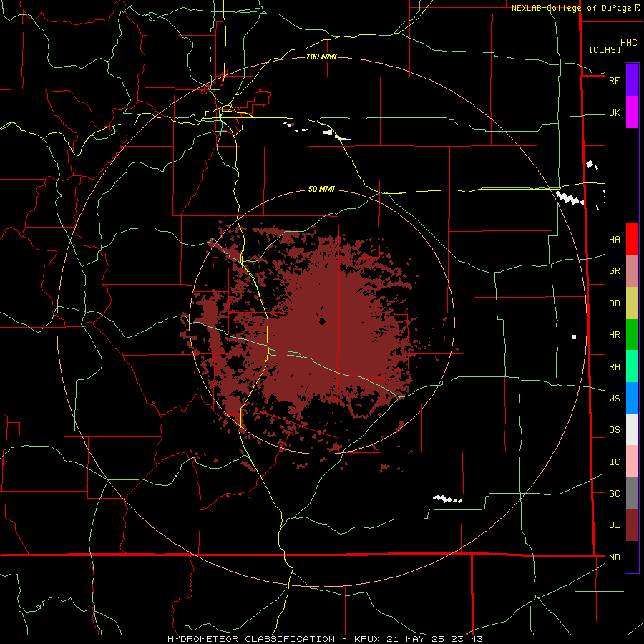Click the black ND legend swatch
Image resolution: width=644 pixels, height=644 pixels.
632,557
